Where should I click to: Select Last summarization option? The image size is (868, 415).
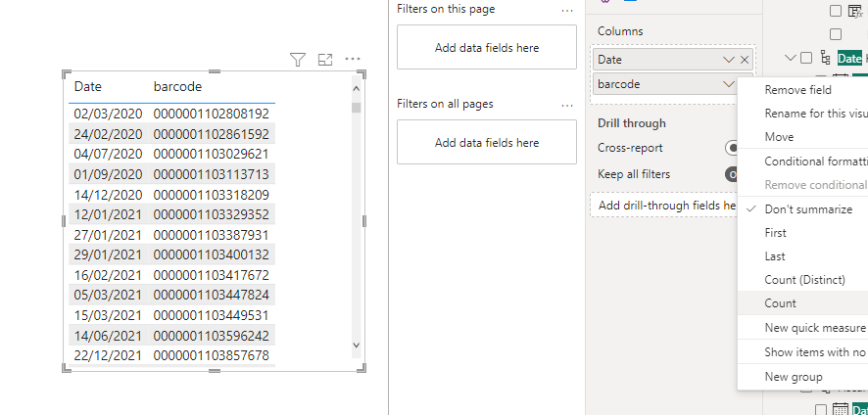coord(802,256)
